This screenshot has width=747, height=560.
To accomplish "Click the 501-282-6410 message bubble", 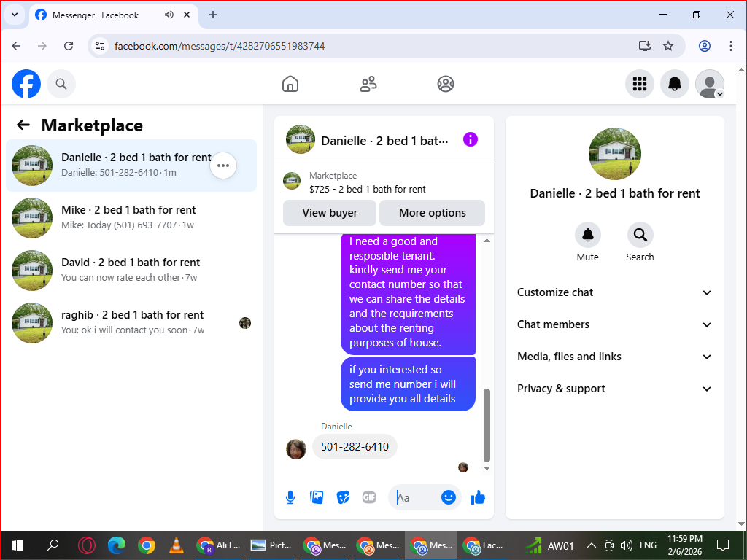I will (355, 447).
